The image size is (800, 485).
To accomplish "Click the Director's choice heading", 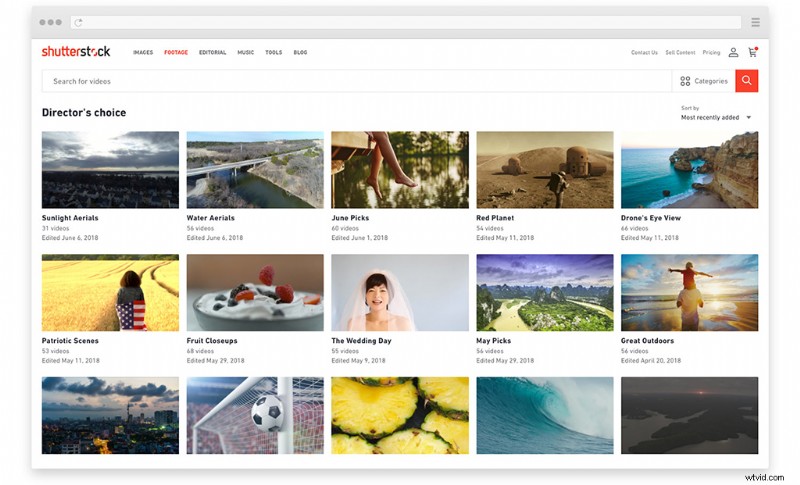I will pos(84,113).
